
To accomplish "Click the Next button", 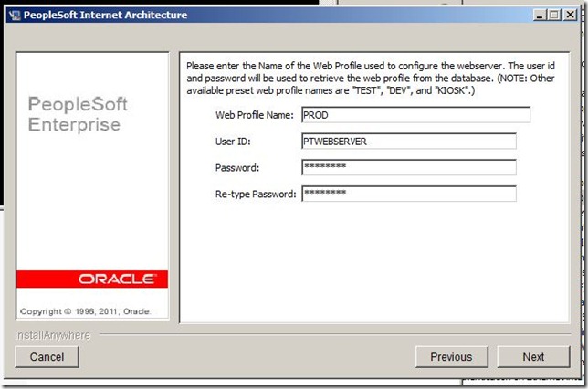I will [x=533, y=357].
